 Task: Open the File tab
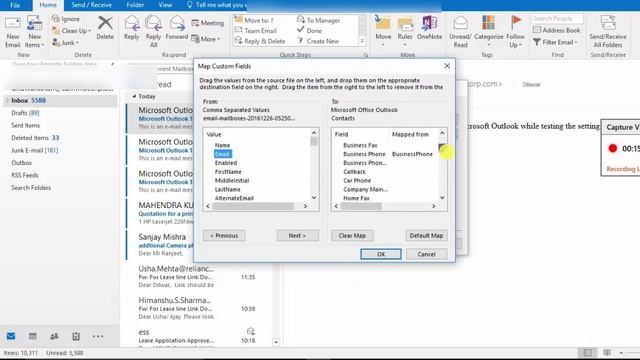coord(15,5)
